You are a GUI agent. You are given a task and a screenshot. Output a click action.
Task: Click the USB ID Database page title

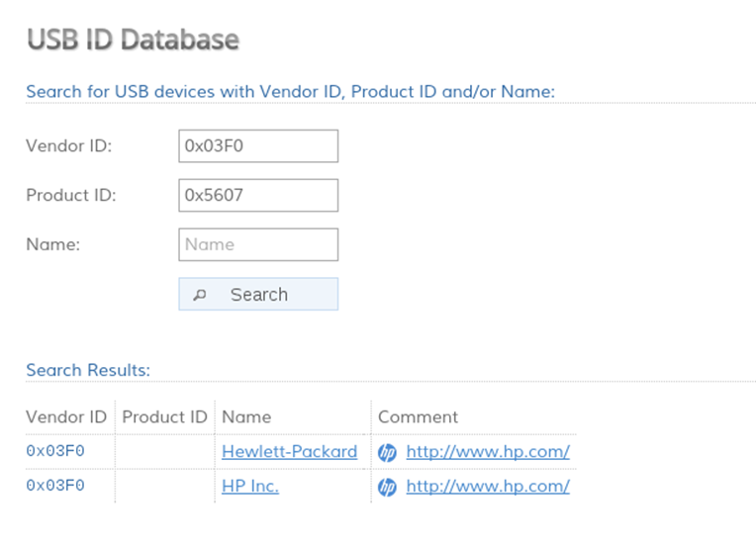click(133, 40)
